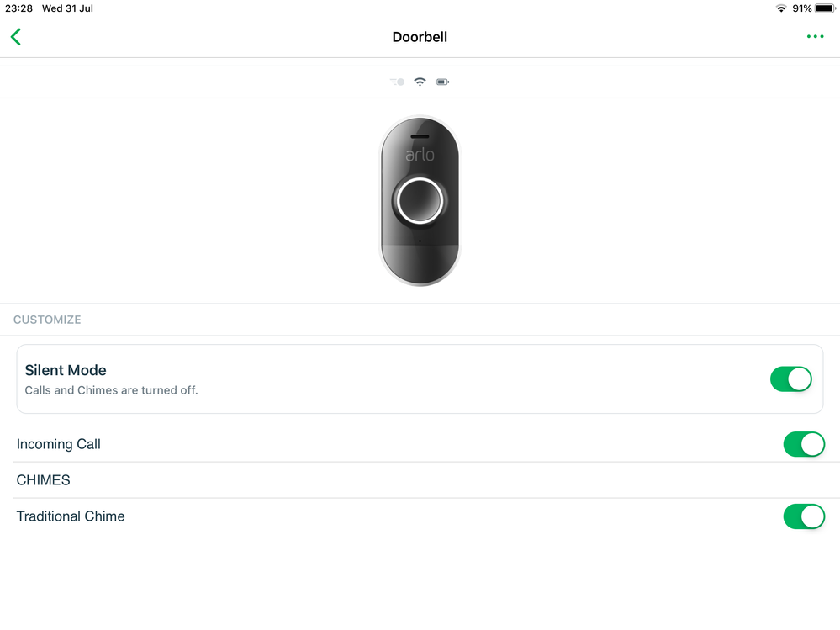This screenshot has width=840, height=630.
Task: Go back using the green chevron
Action: coord(15,37)
